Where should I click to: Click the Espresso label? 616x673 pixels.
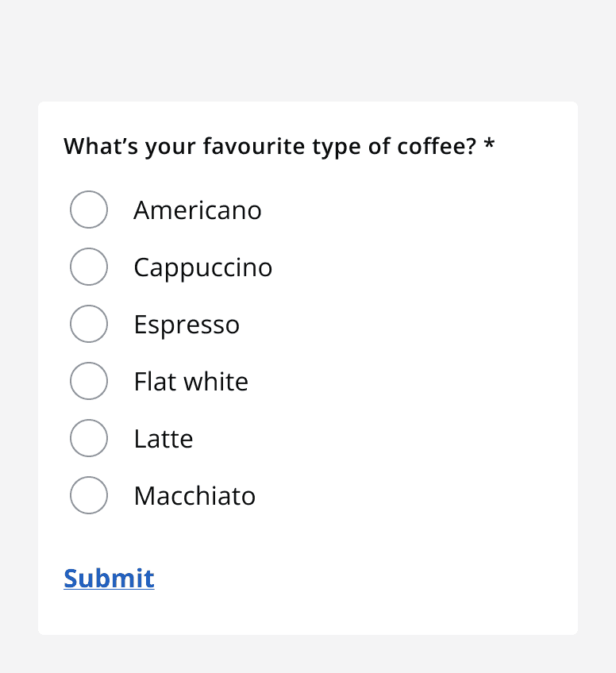point(187,324)
